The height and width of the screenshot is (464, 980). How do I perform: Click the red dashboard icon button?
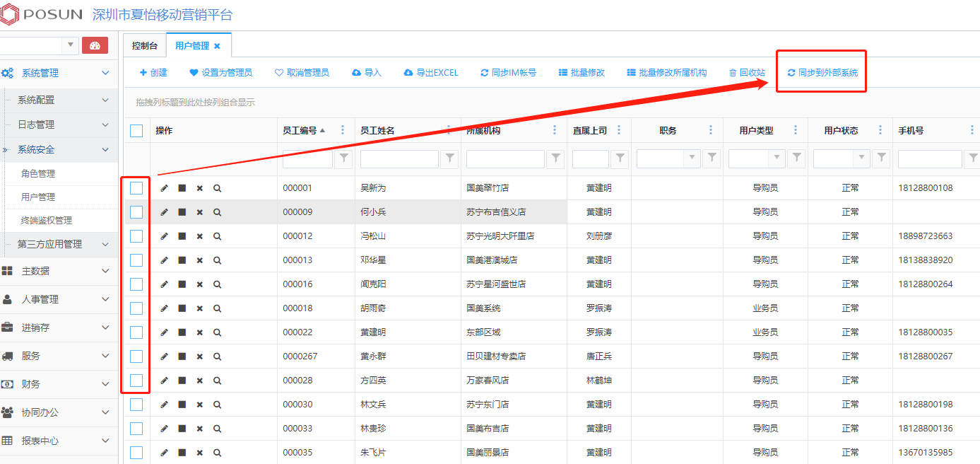(x=95, y=45)
